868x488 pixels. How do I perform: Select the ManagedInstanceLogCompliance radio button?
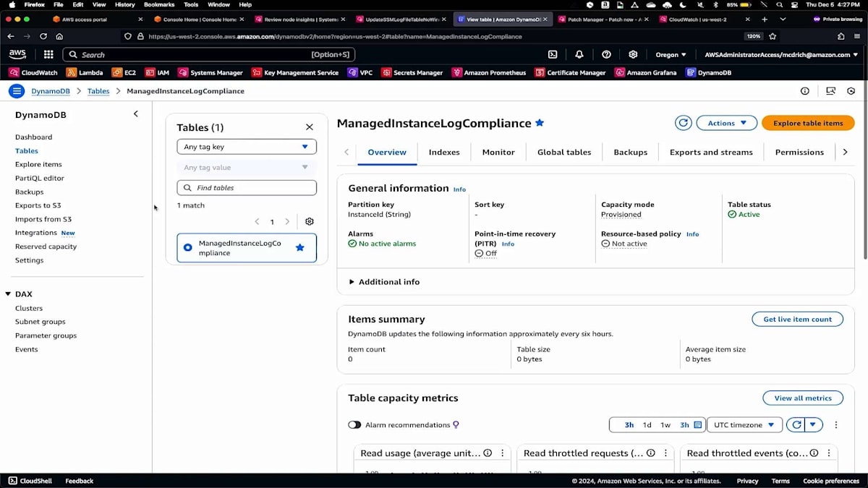point(188,247)
